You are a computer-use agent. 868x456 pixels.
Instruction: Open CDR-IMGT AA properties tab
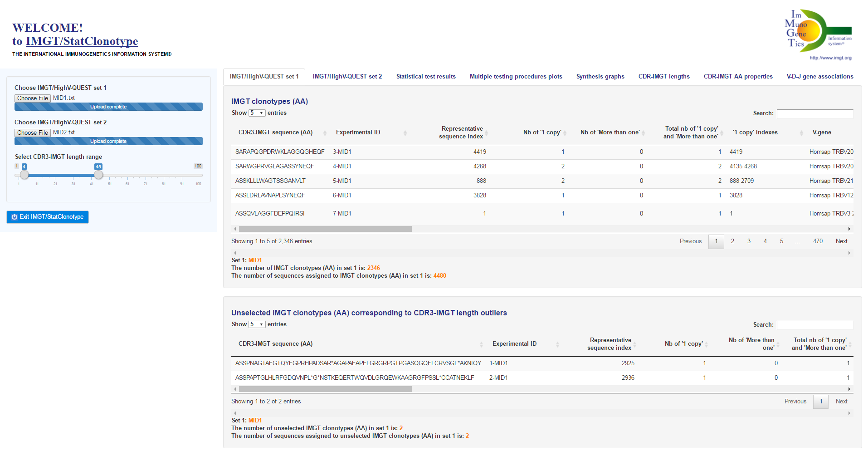click(x=738, y=77)
